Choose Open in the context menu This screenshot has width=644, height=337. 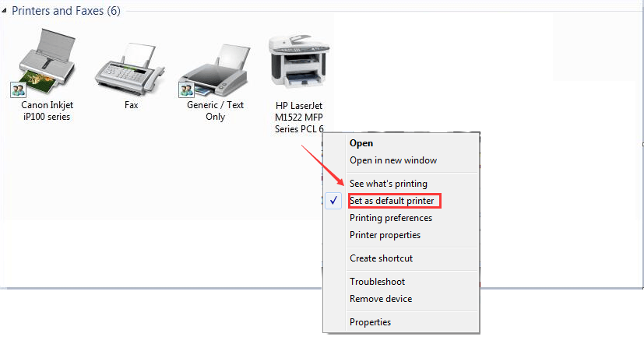[x=361, y=143]
